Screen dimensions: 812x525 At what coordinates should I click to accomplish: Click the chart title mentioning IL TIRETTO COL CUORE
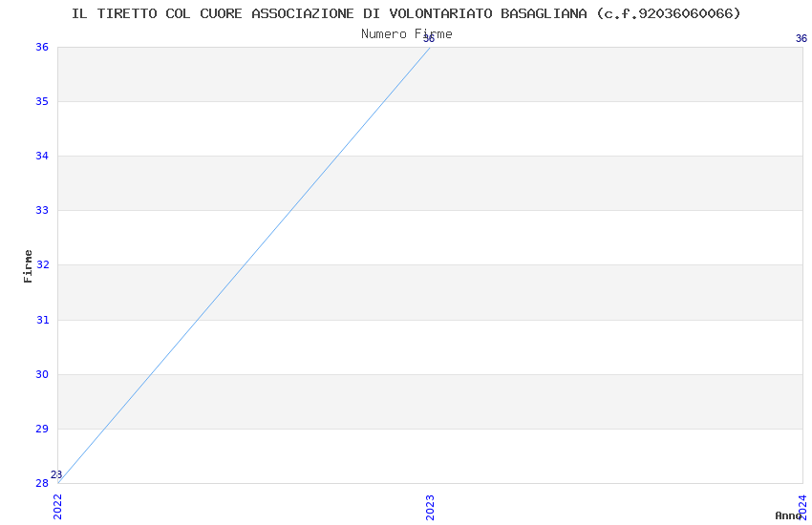click(406, 13)
